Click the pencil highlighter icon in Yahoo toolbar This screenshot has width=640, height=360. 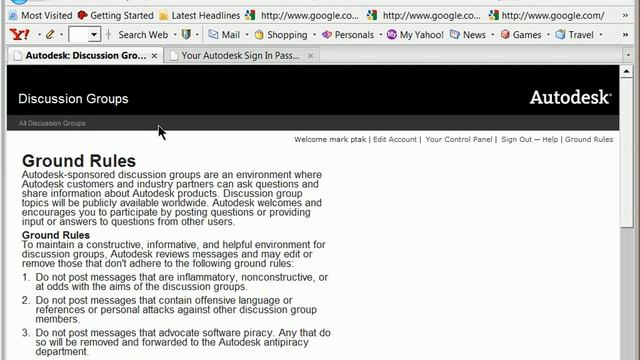pos(50,35)
